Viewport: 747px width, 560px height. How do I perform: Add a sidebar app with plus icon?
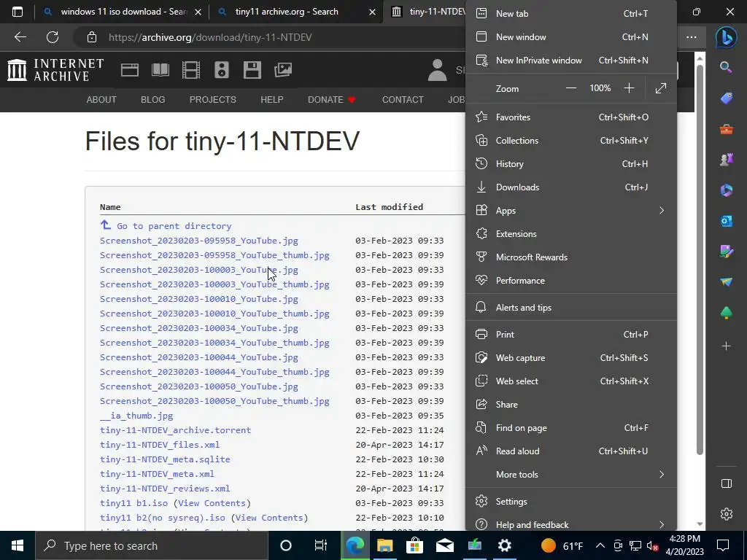tap(726, 346)
